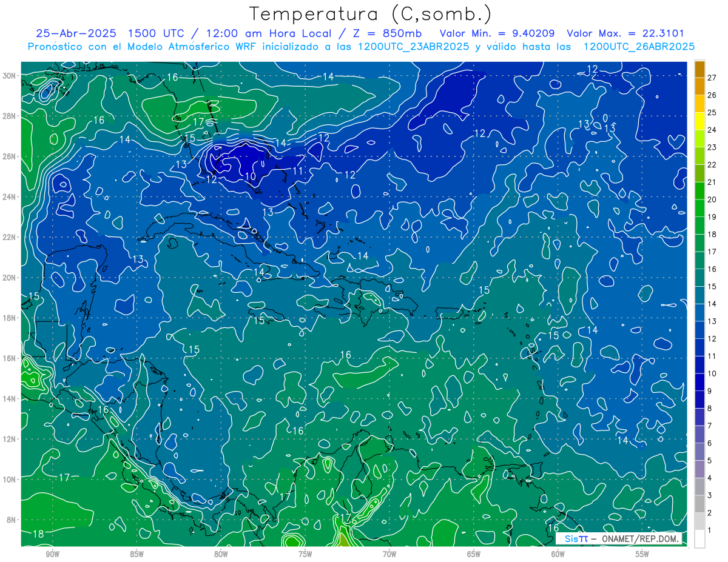Screen dimensions: 728x562
Task: Click the "16N" latitude axis label
Action: pyautogui.click(x=9, y=358)
